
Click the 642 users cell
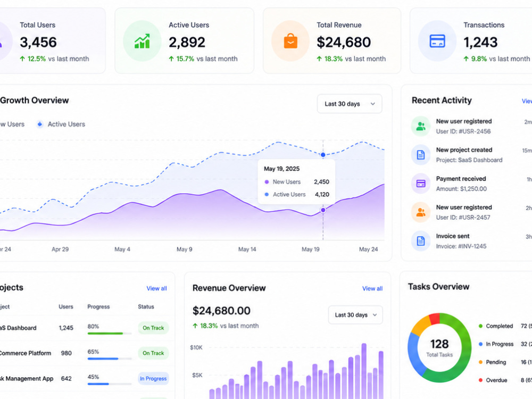tap(66, 378)
